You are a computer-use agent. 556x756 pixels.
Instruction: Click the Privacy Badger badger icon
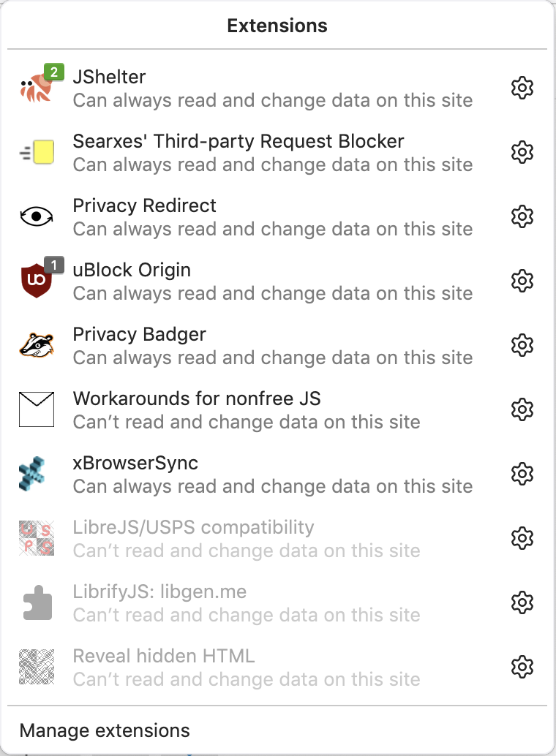pos(37,345)
